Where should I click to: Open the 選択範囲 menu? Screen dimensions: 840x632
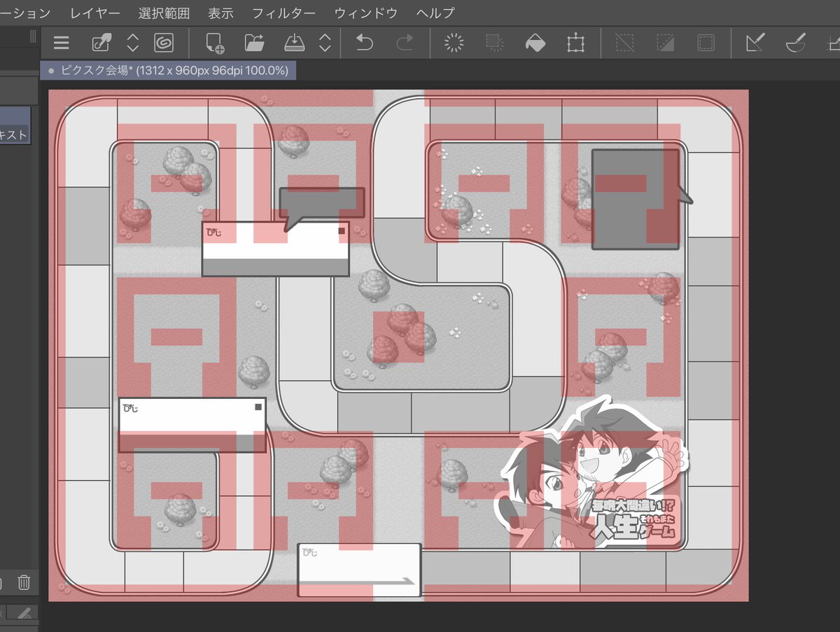coord(164,13)
